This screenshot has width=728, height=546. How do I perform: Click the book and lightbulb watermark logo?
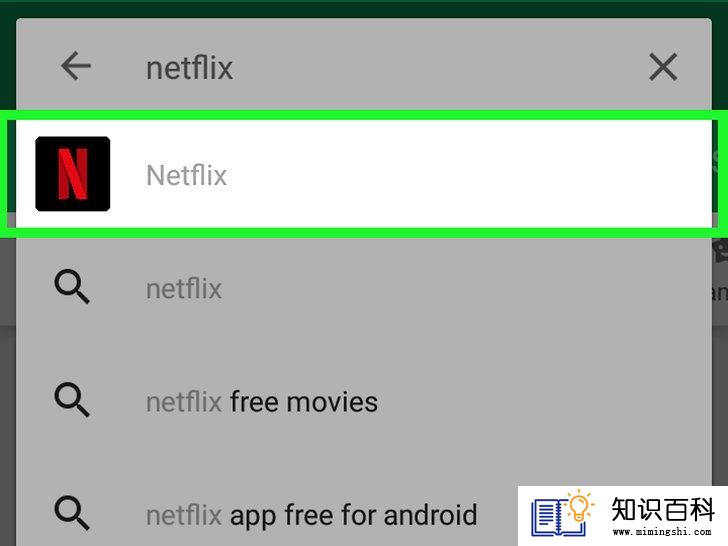(x=563, y=513)
